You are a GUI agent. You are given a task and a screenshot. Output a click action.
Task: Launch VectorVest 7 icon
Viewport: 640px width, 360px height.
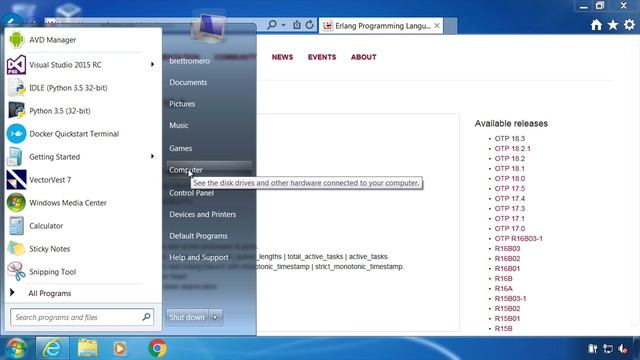tap(16, 180)
